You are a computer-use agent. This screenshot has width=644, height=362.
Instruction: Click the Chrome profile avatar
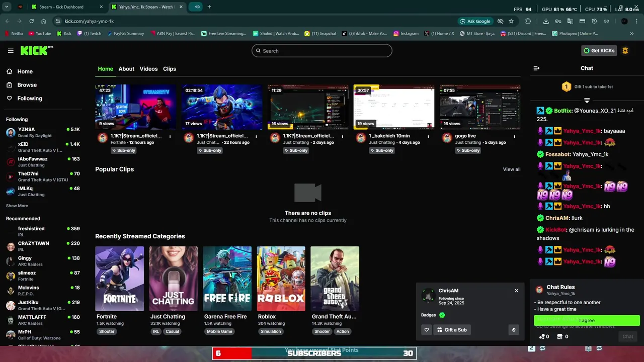point(624,21)
